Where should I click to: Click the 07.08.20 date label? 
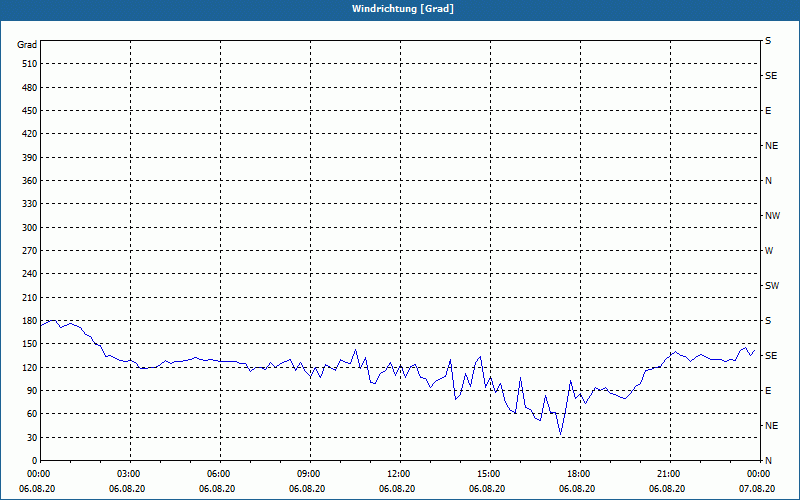(757, 489)
